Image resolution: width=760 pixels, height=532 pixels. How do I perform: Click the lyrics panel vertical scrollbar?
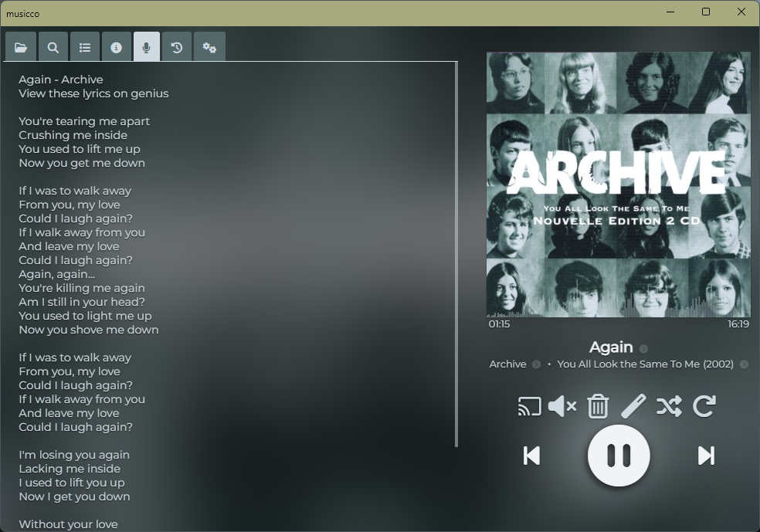click(456, 254)
